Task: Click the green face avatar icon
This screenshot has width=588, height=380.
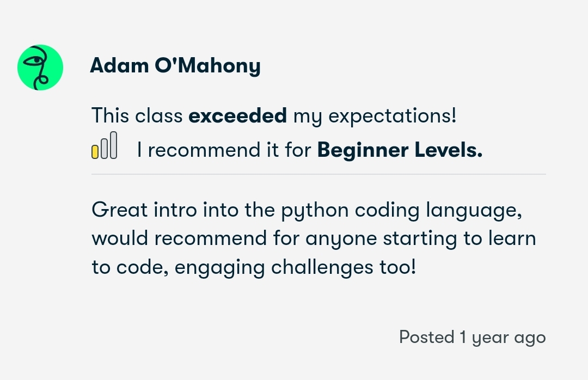Action: pos(40,68)
